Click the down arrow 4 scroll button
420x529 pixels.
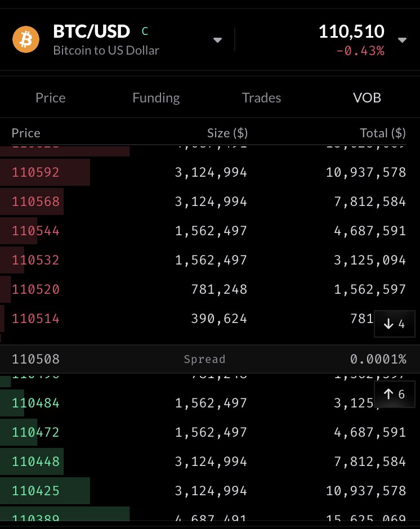click(394, 324)
